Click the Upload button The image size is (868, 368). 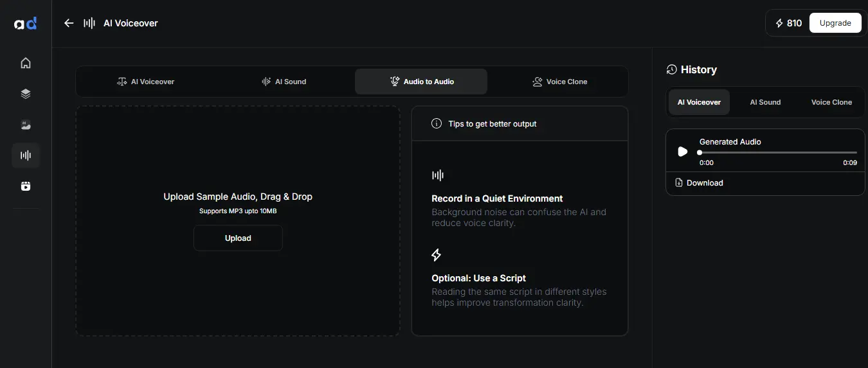(238, 238)
